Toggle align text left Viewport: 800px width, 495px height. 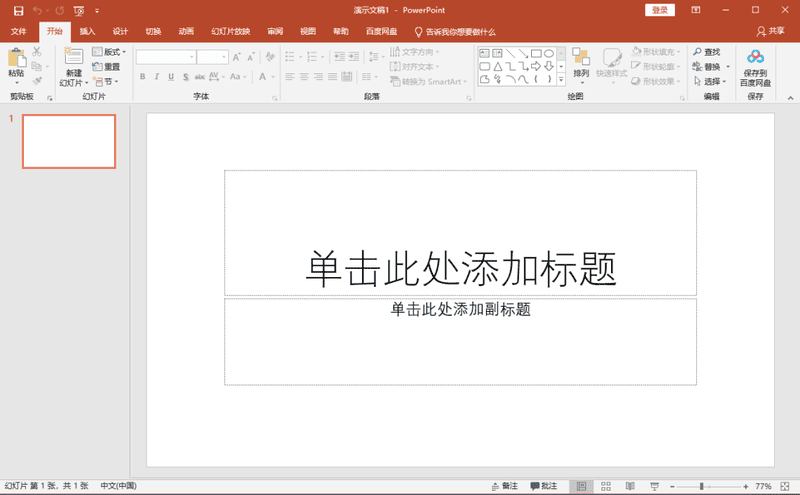coord(290,77)
